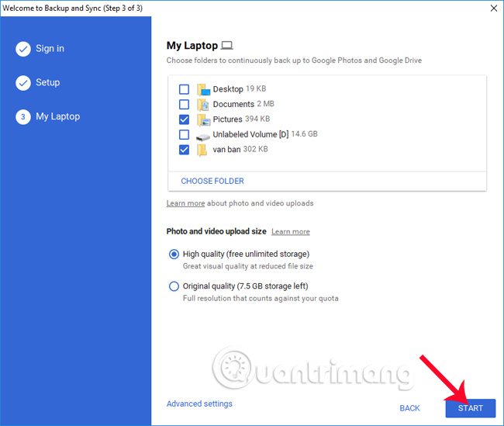This screenshot has height=426, width=504.
Task: Close the Backup and Sync window
Action: (x=494, y=9)
